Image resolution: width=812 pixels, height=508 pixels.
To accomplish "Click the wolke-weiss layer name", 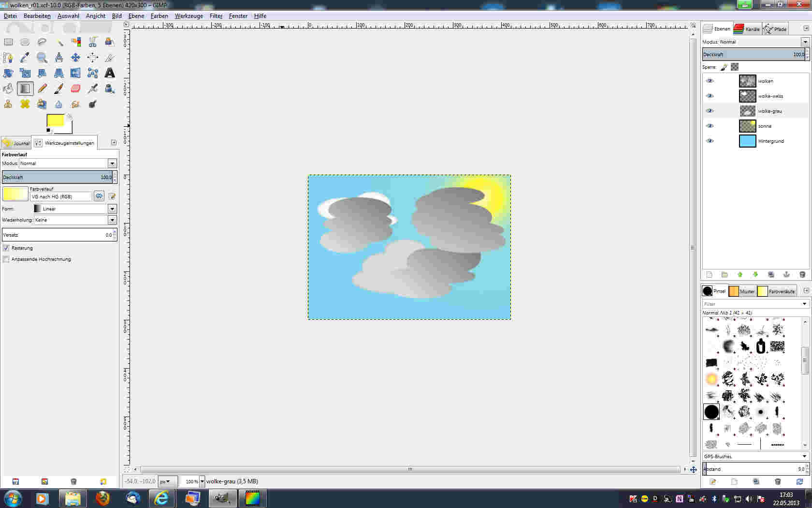I will 770,96.
